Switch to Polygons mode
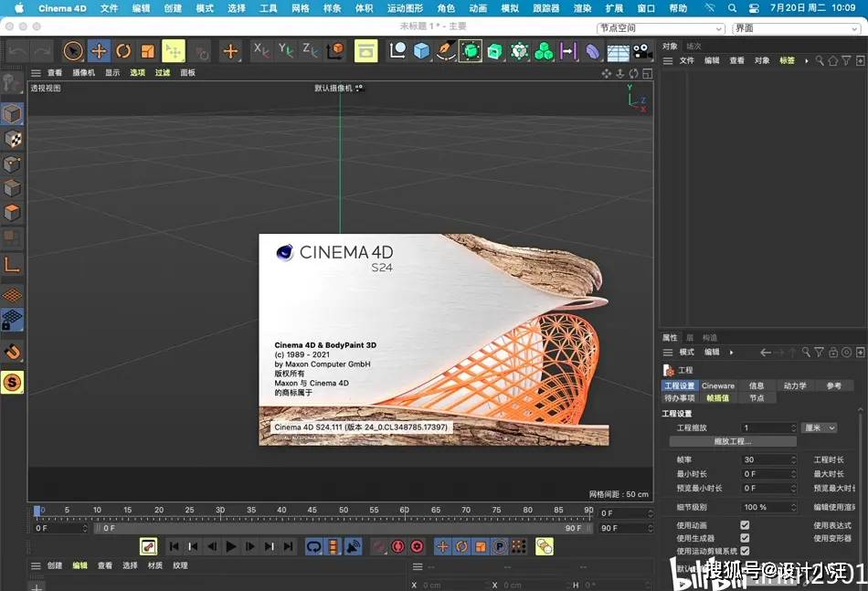868x591 pixels. coord(12,213)
